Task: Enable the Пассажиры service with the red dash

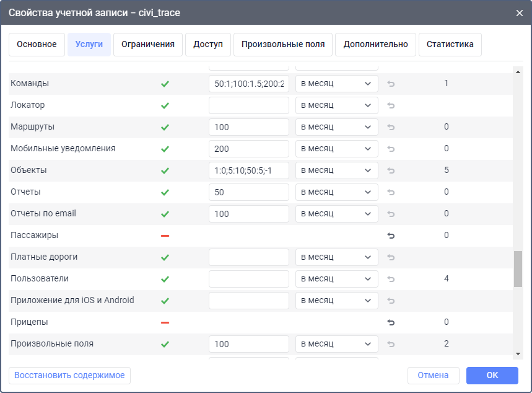Action: click(x=165, y=236)
